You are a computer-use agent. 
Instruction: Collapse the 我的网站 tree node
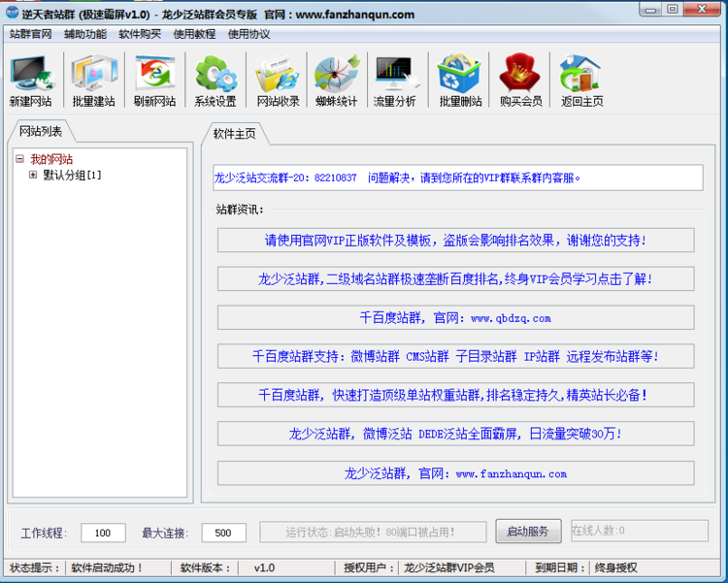pyautogui.click(x=19, y=159)
